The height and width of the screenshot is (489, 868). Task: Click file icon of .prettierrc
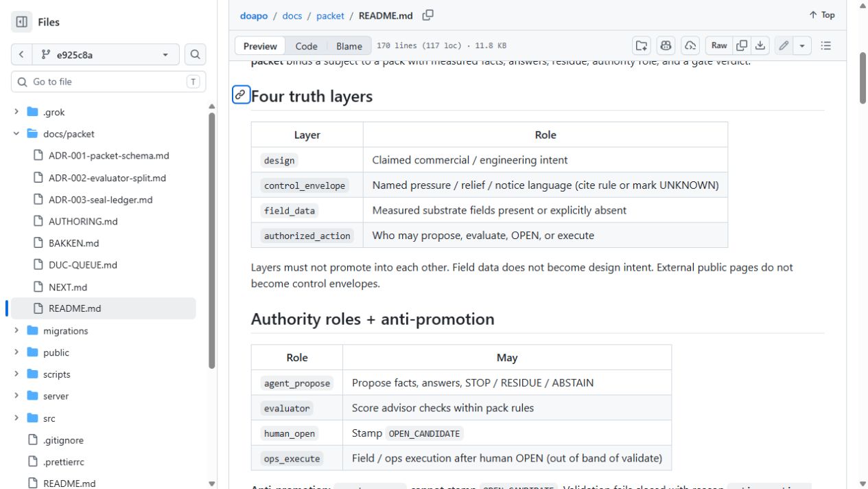pyautogui.click(x=32, y=462)
